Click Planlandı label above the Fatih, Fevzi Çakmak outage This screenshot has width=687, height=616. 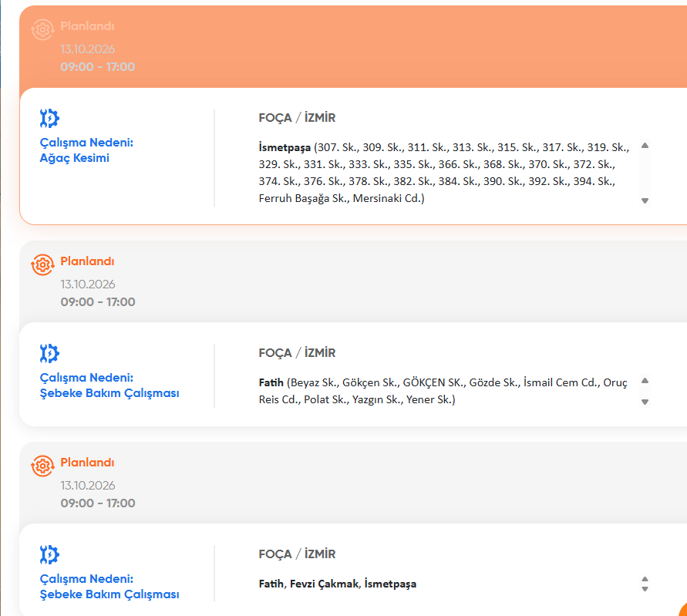pos(87,463)
